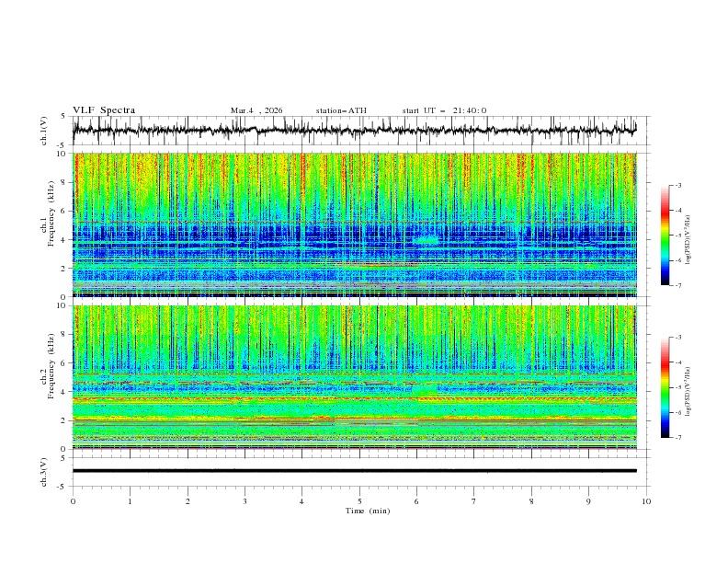This screenshot has height=563, width=728.
Task: Select the "Time (min)" axis title
Action: (x=368, y=511)
